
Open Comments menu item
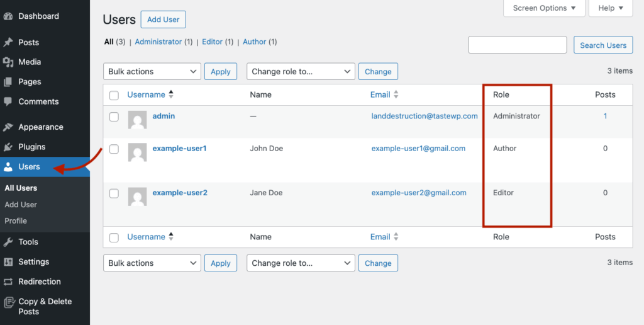point(45,101)
